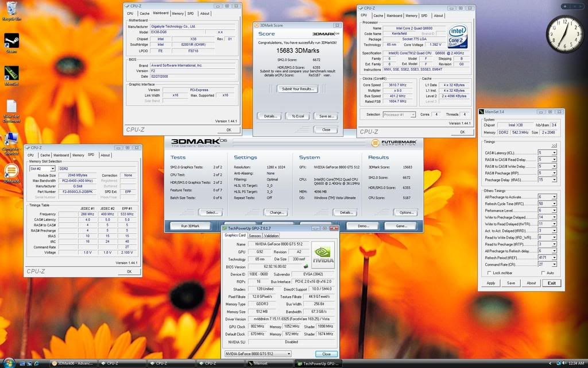Click the '15683 3DMarks' score text
The image size is (588, 368).
[x=298, y=51]
